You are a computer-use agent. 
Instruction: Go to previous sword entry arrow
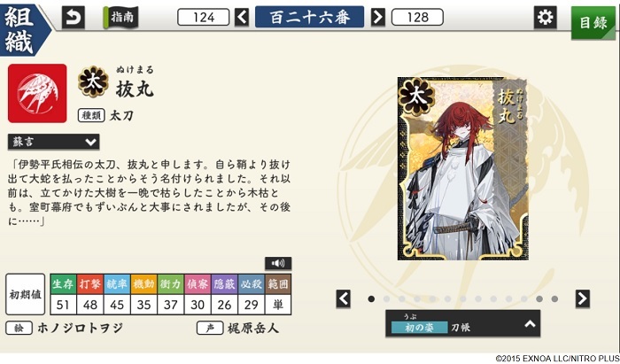tap(242, 18)
